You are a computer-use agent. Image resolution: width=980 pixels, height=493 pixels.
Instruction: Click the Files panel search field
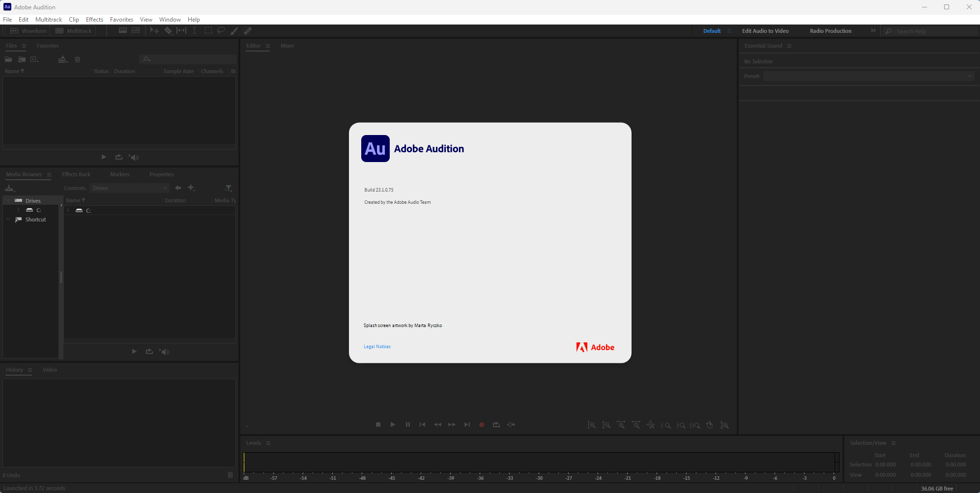coord(188,59)
